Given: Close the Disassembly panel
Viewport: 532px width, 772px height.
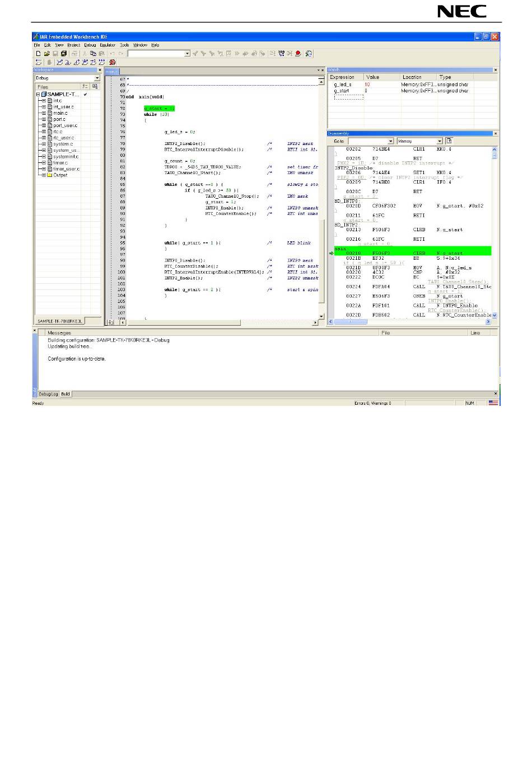Looking at the screenshot, I should click(495, 133).
